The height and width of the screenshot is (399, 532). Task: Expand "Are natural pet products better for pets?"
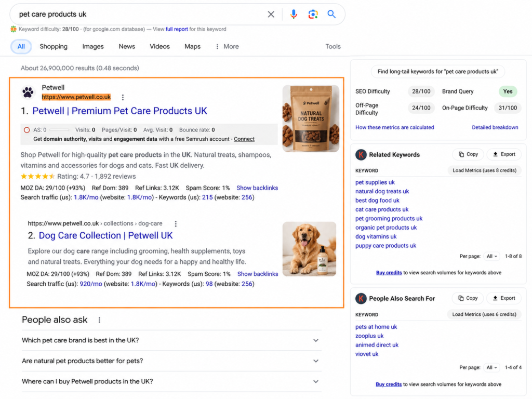point(171,361)
